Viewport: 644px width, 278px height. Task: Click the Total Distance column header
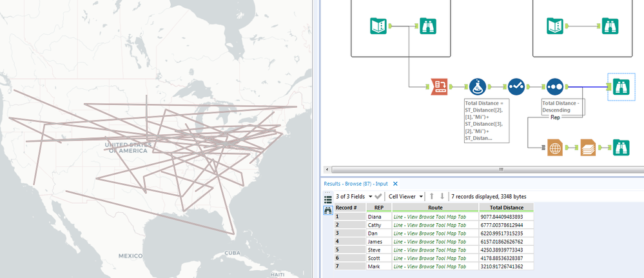coord(507,208)
